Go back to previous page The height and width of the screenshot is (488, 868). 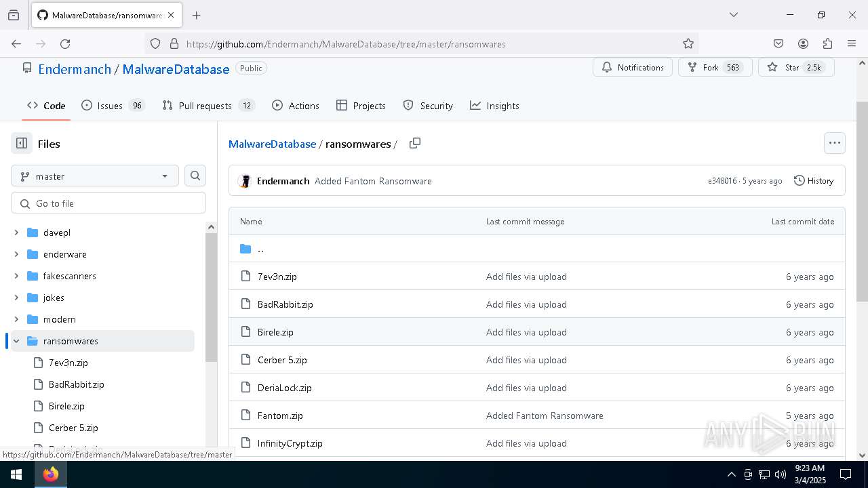(x=16, y=43)
